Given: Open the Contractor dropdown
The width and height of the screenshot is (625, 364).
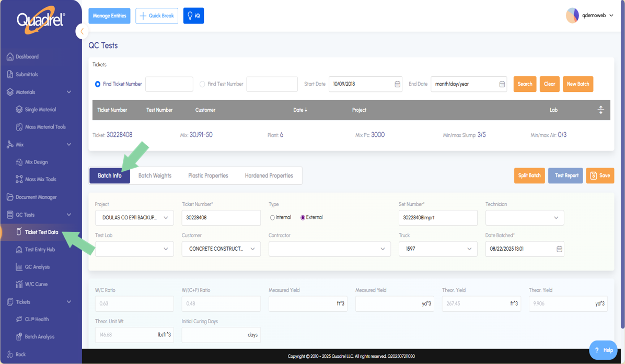Looking at the screenshot, I should 330,249.
